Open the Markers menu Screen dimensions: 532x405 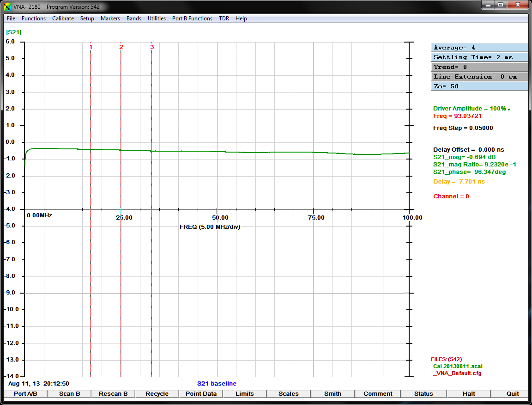point(110,18)
